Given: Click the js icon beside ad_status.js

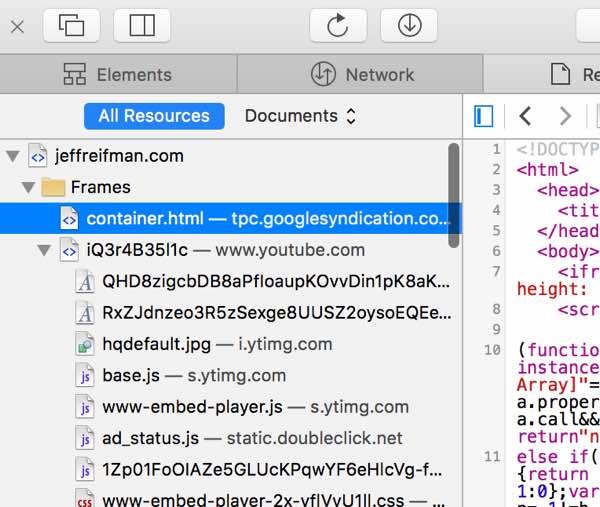Looking at the screenshot, I should tap(85, 439).
